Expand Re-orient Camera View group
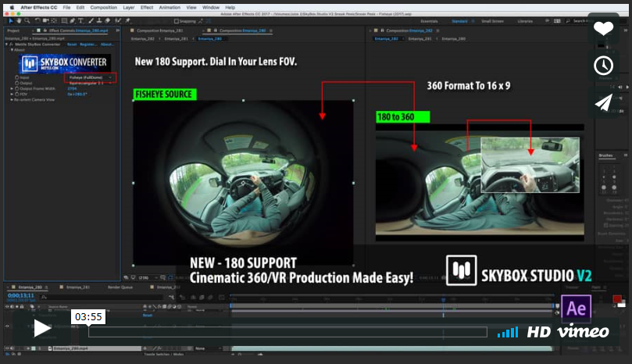 [x=12, y=99]
